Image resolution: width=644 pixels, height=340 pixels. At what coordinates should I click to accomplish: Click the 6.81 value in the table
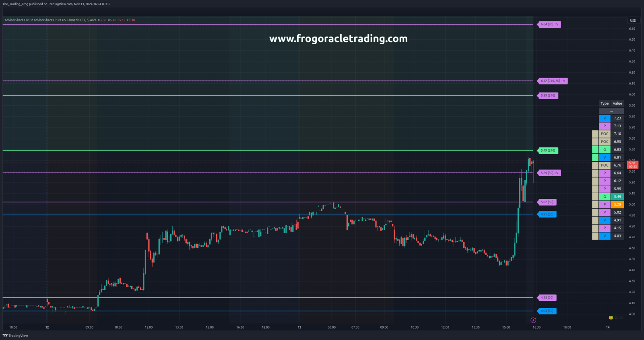tap(617, 157)
